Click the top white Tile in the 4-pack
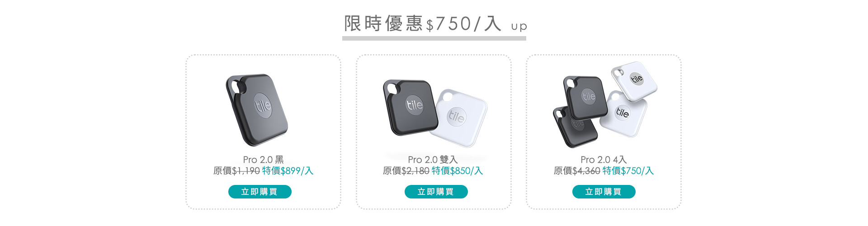The height and width of the screenshot is (226, 868). point(634,81)
